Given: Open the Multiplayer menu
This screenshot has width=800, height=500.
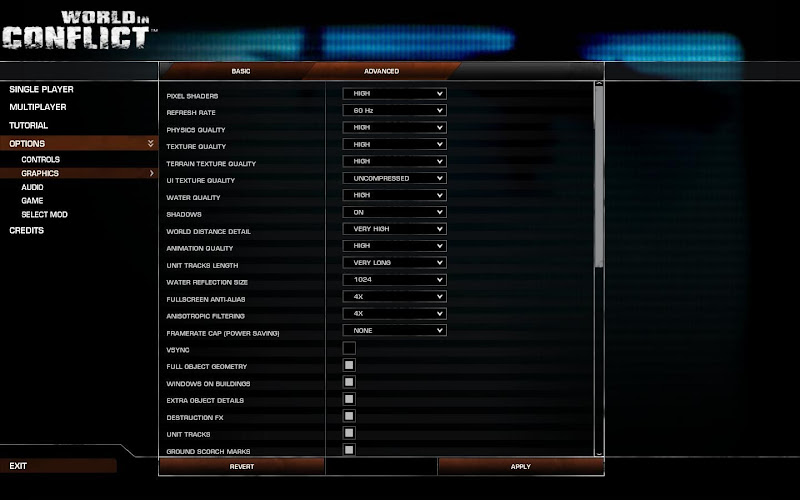Looking at the screenshot, I should [38, 107].
